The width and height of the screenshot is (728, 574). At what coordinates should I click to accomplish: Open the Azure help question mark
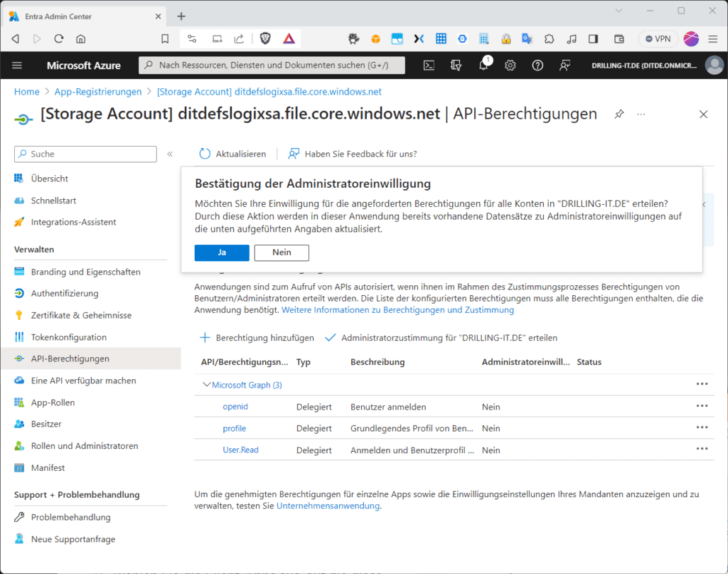tap(537, 65)
